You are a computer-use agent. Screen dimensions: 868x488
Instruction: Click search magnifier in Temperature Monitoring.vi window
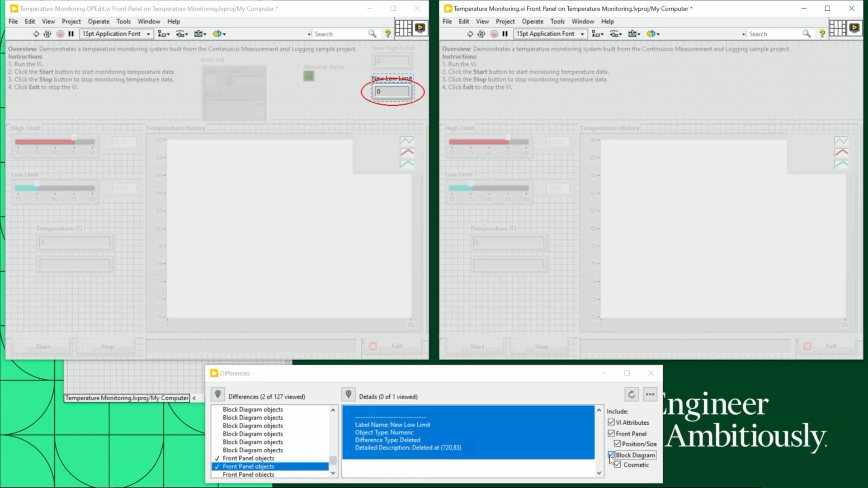(807, 34)
